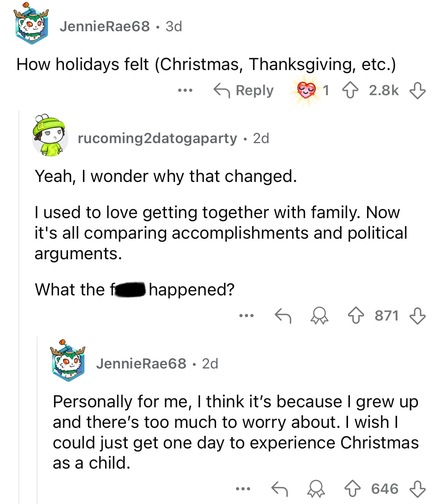This screenshot has width=445, height=504.
Task: Reply to the holidays comment
Action: [x=243, y=91]
